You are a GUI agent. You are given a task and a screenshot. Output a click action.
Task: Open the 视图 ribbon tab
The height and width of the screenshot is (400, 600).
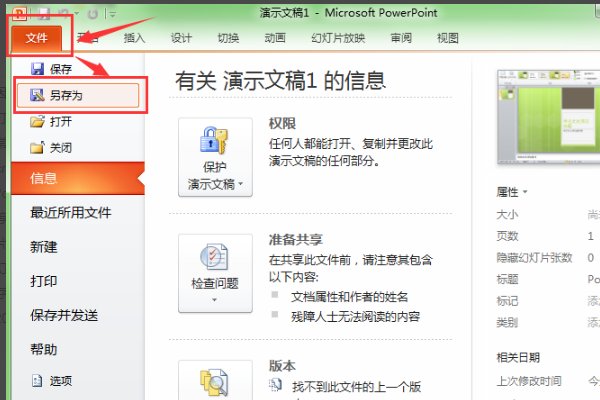point(448,38)
